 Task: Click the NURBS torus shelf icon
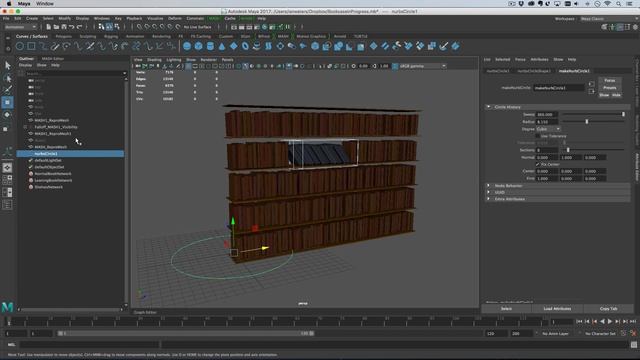click(245, 46)
